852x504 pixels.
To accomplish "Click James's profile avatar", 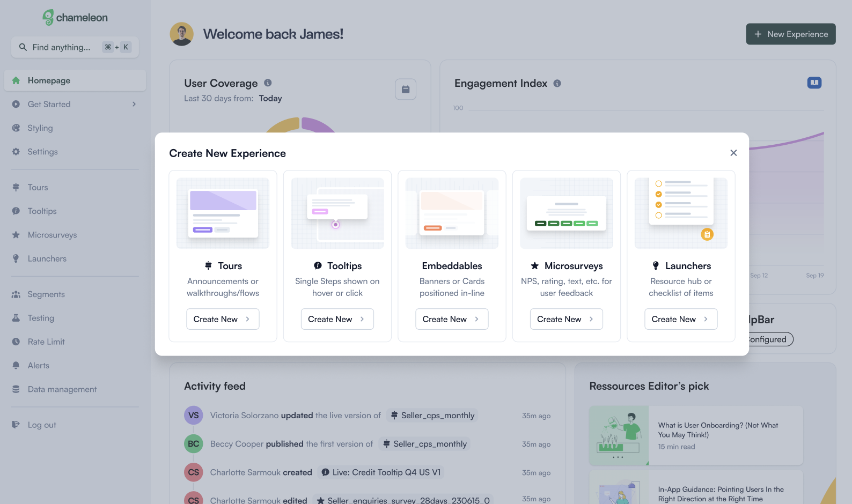I will point(182,34).
